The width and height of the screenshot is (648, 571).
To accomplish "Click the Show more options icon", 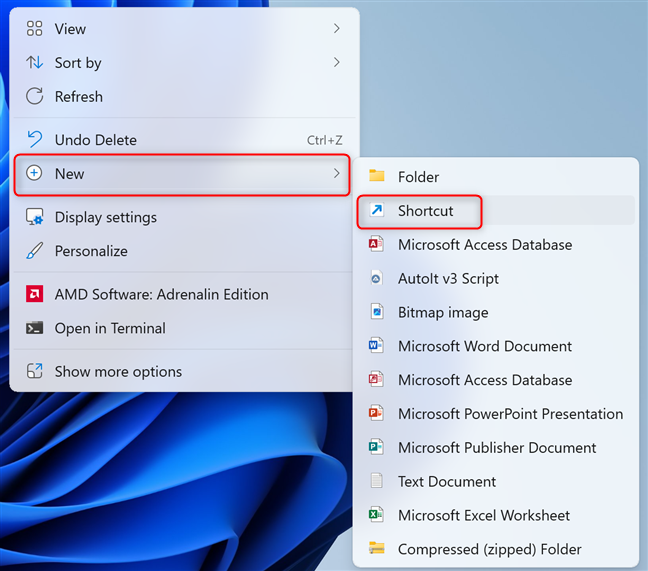I will point(34,371).
